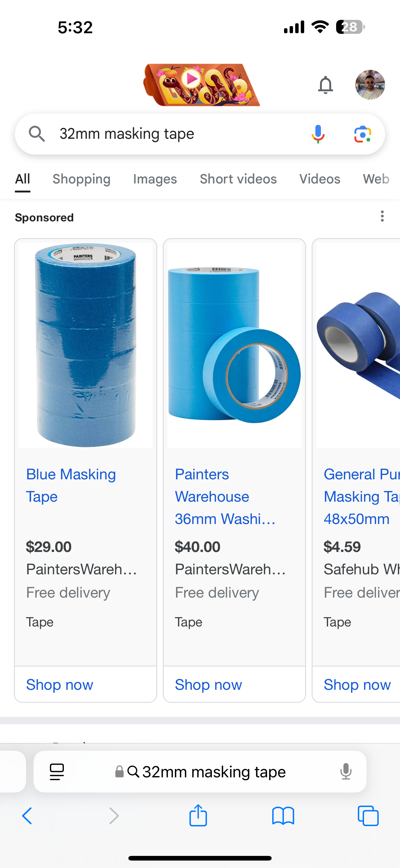Screen dimensions: 400x868
Task: Switch to the Images tab
Action: pos(155,179)
